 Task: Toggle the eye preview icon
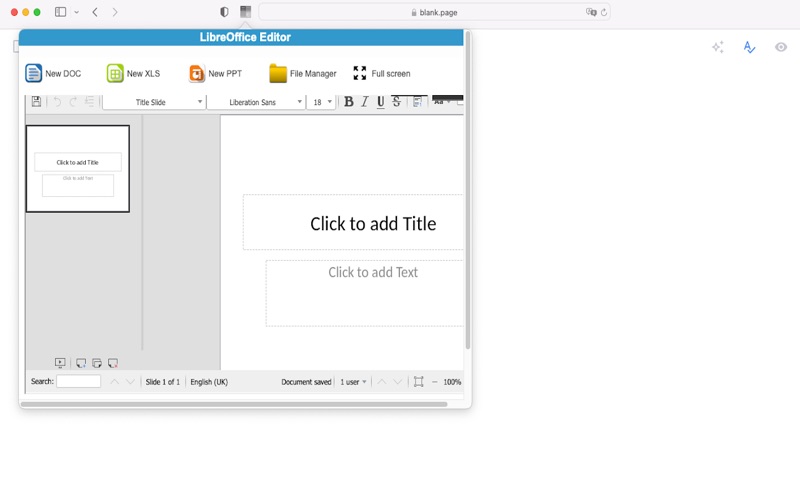pyautogui.click(x=781, y=47)
